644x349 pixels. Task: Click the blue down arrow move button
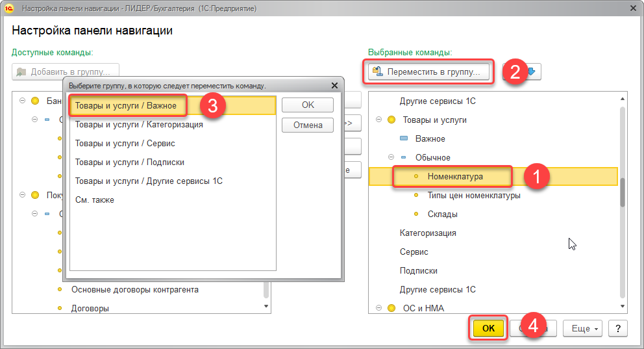click(x=532, y=71)
